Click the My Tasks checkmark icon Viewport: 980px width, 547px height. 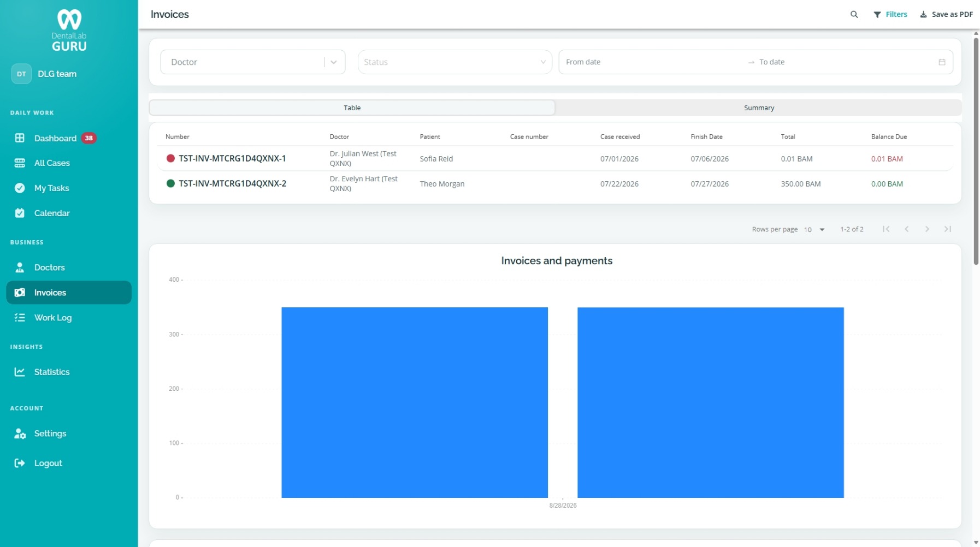click(x=20, y=188)
